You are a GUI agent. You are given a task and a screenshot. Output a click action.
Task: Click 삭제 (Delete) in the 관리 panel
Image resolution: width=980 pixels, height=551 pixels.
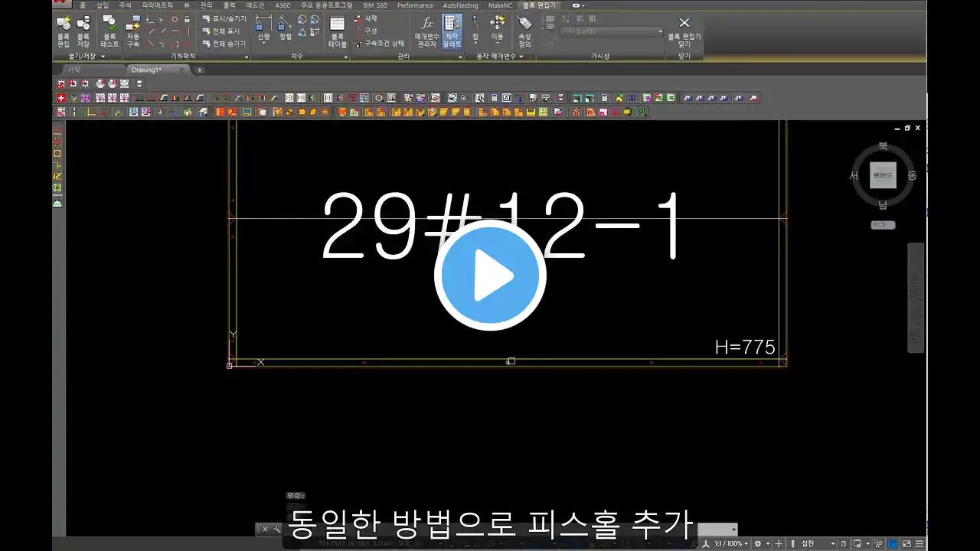[366, 18]
